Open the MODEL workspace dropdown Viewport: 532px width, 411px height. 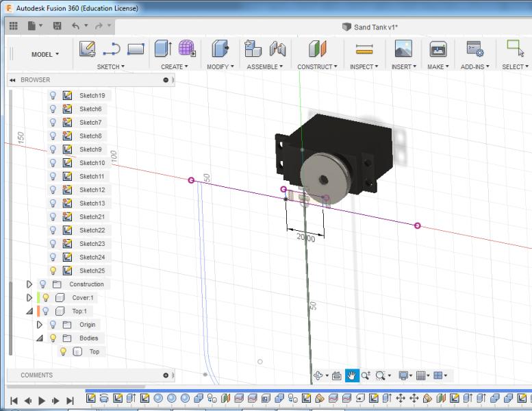(x=45, y=53)
